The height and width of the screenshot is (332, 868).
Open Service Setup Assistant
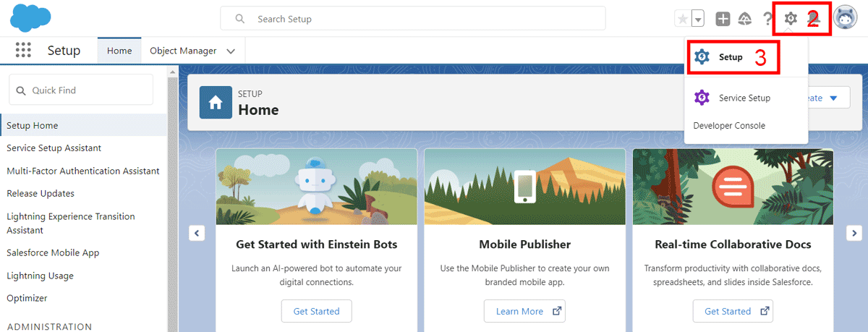tap(54, 148)
